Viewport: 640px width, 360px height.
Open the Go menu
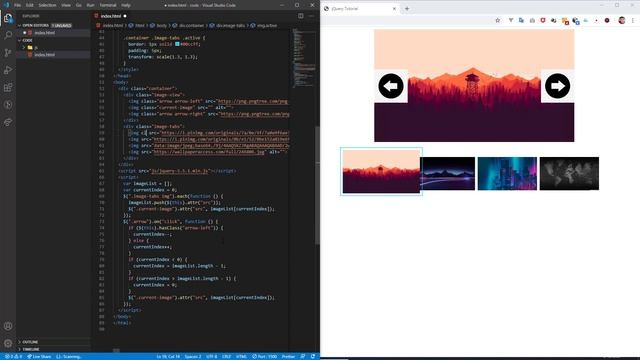pyautogui.click(x=79, y=5)
